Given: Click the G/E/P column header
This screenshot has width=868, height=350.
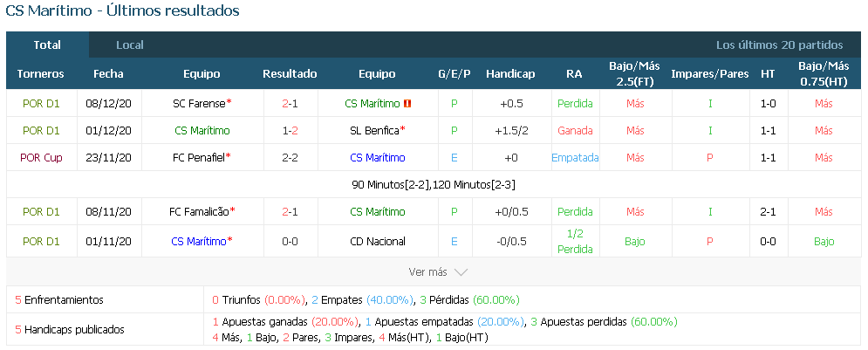Looking at the screenshot, I should [x=454, y=74].
